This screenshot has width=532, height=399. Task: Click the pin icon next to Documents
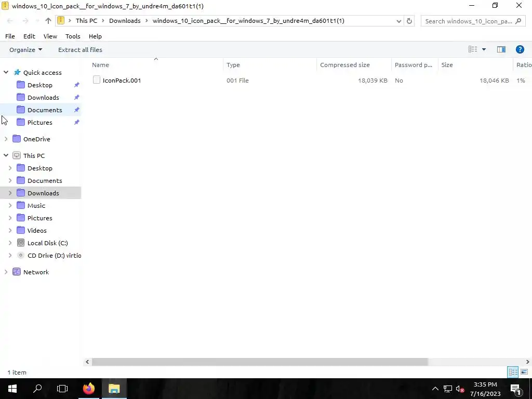coord(77,110)
